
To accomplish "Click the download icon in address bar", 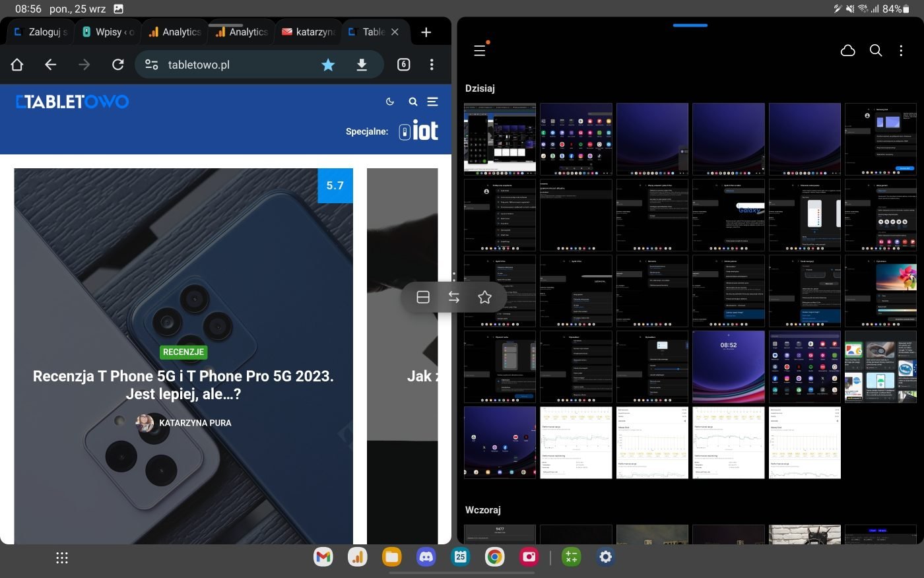I will pos(362,65).
